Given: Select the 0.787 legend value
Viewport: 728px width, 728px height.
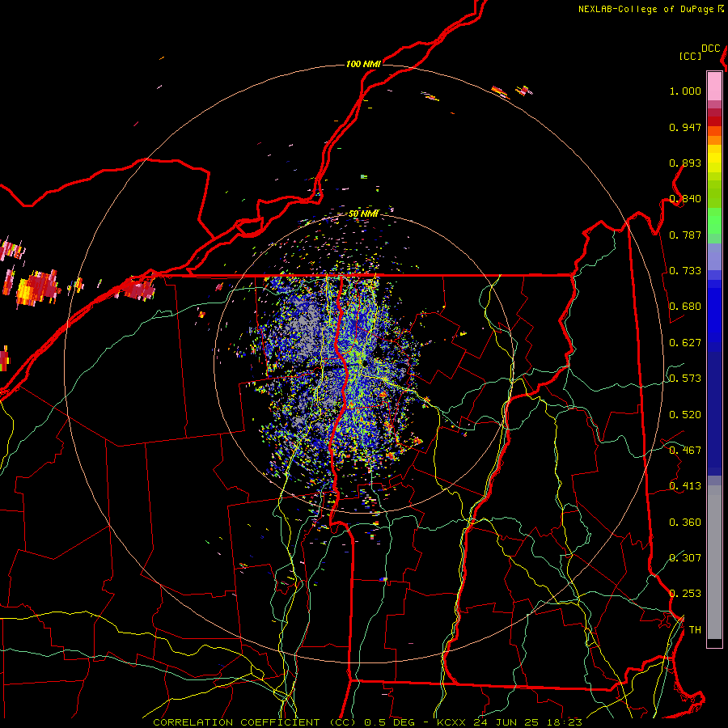Looking at the screenshot, I should click(x=685, y=235).
